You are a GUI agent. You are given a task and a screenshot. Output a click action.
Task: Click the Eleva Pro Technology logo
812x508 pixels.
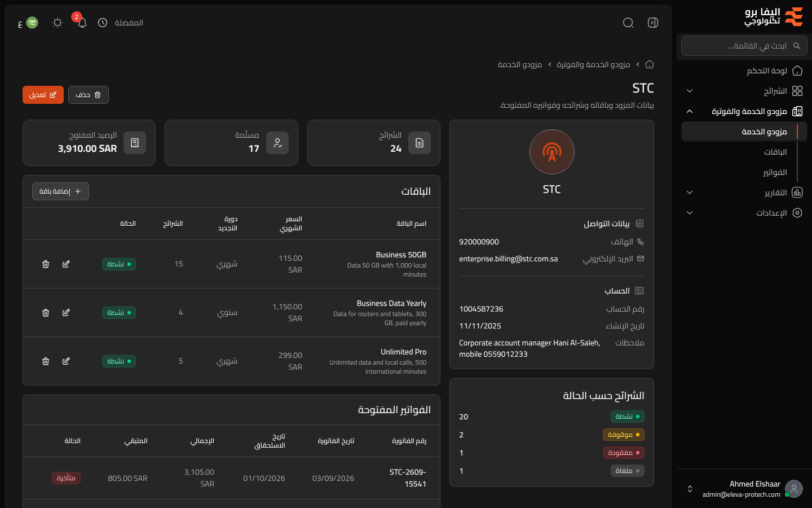[x=774, y=17]
